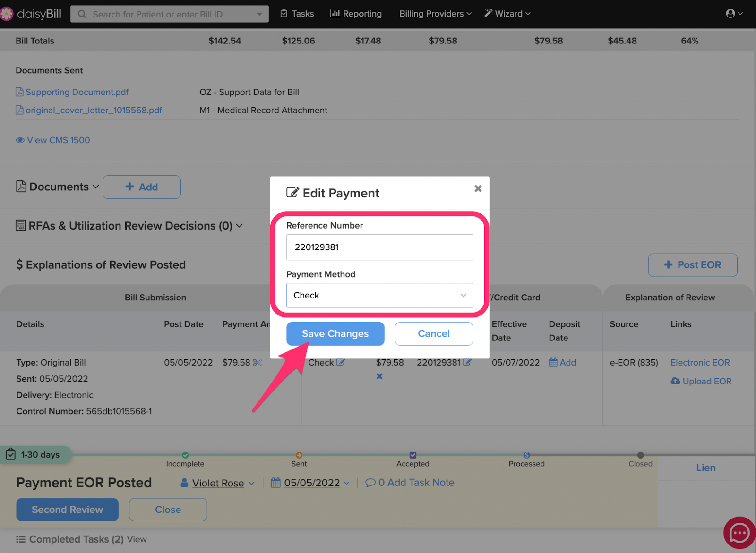Click edit icon next to Check method
Image resolution: width=756 pixels, height=553 pixels.
point(341,363)
